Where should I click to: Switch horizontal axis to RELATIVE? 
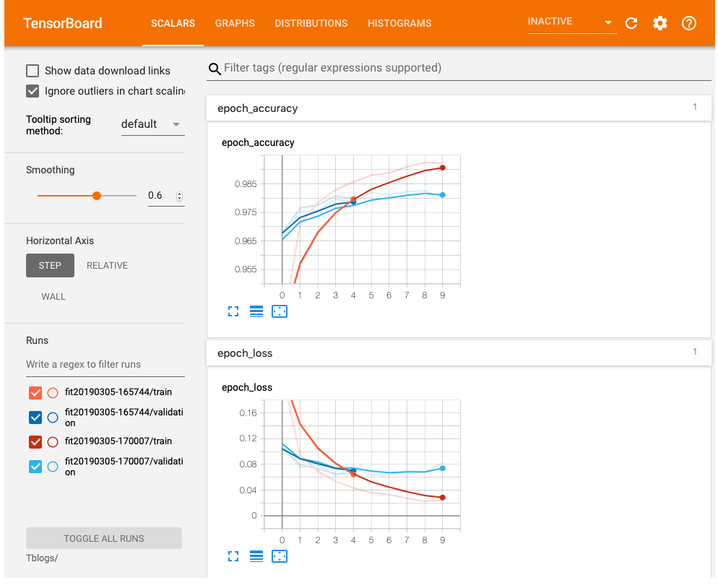pos(107,265)
